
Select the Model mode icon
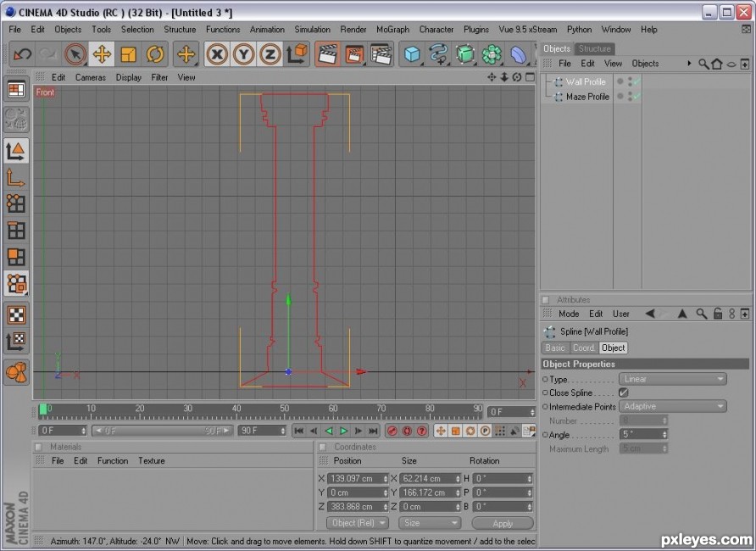click(x=16, y=150)
